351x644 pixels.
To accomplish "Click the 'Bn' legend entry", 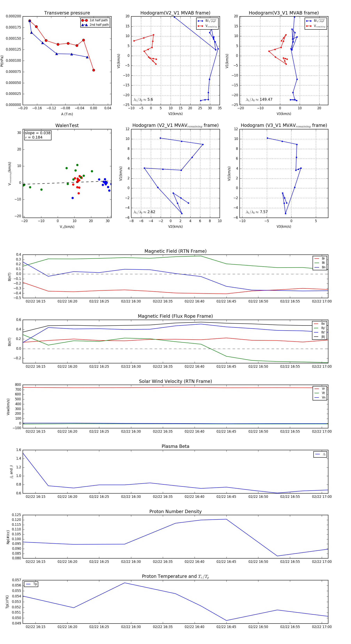I will tap(320, 267).
